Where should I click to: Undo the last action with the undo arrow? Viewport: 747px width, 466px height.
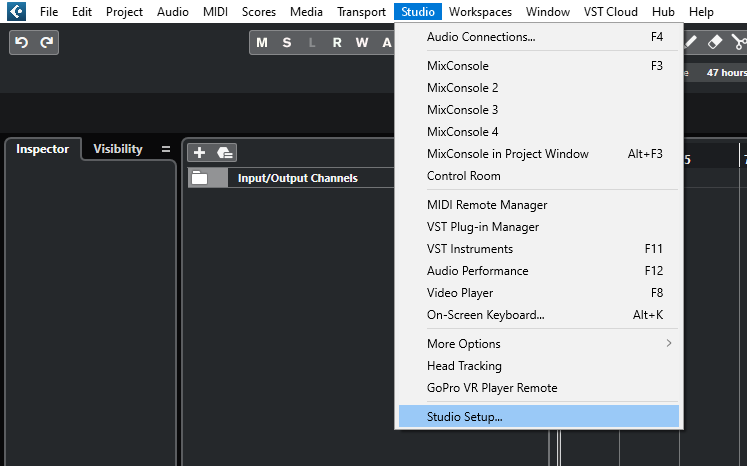coord(21,42)
